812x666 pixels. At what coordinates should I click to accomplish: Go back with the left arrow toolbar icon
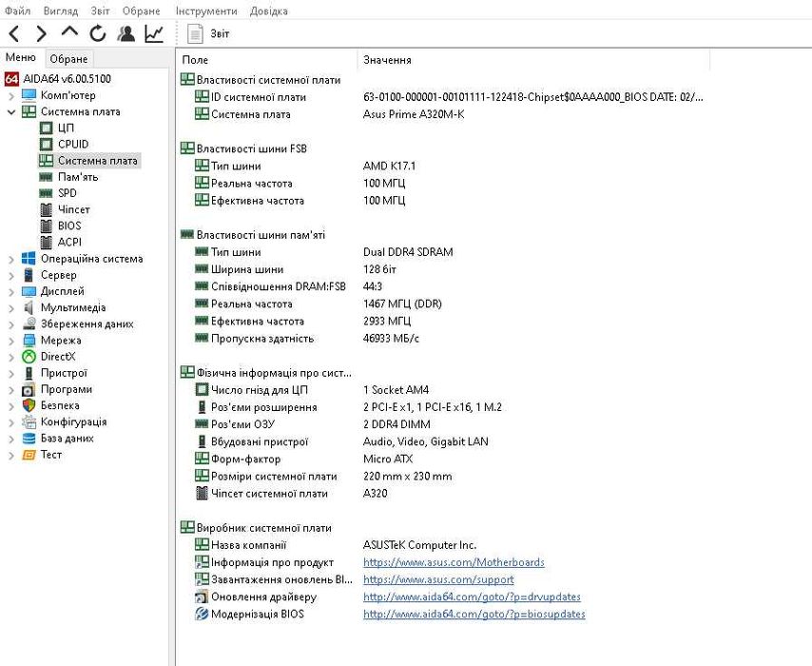pyautogui.click(x=14, y=33)
